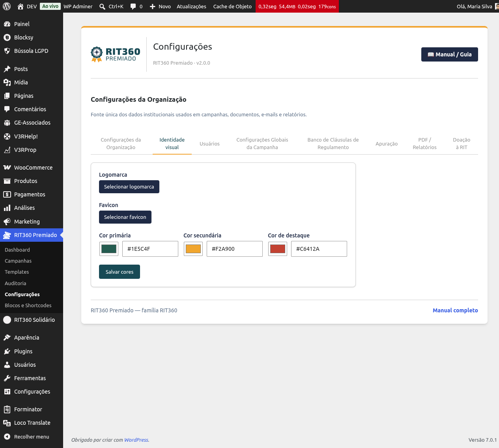Click Selecionar logomarca button

pos(129,187)
